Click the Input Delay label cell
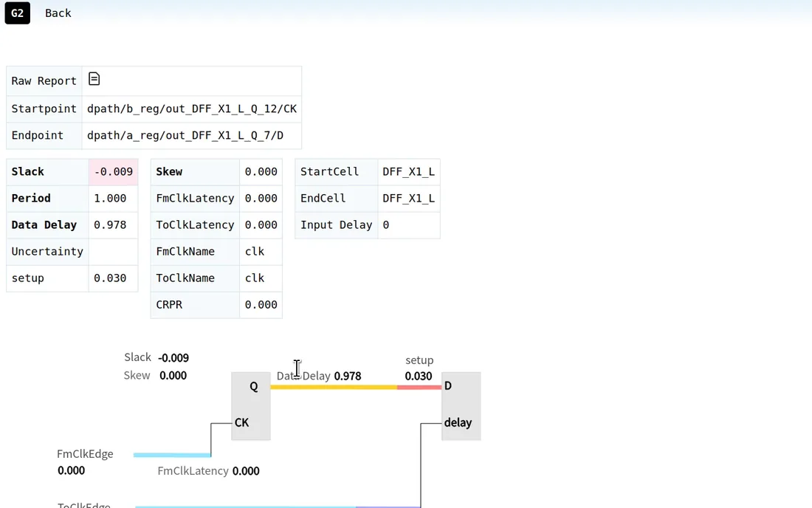This screenshot has width=812, height=508. [x=337, y=224]
